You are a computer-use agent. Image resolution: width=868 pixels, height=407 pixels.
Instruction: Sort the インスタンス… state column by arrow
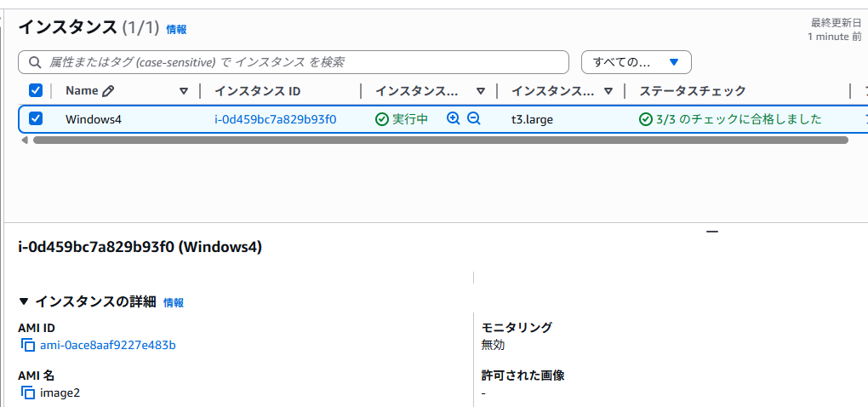coord(481,91)
